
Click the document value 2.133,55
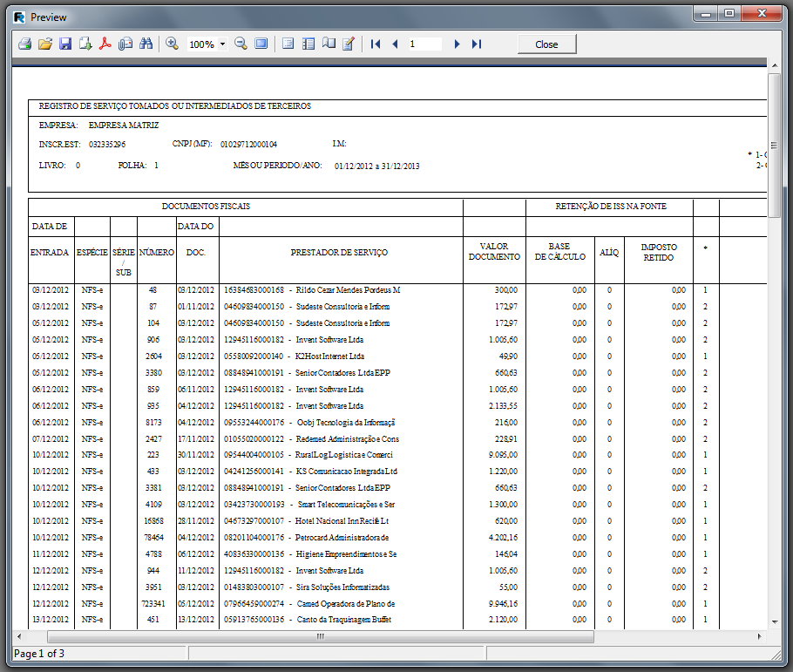[503, 406]
